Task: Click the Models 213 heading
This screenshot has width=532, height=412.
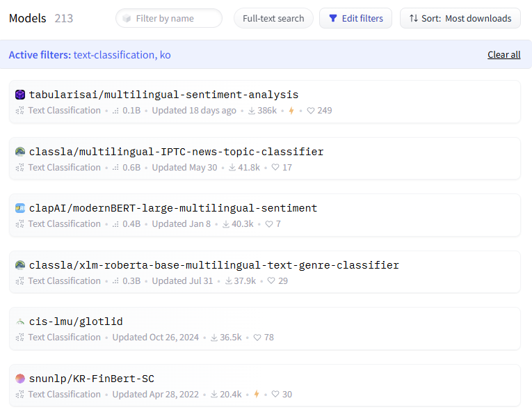Action: click(41, 18)
